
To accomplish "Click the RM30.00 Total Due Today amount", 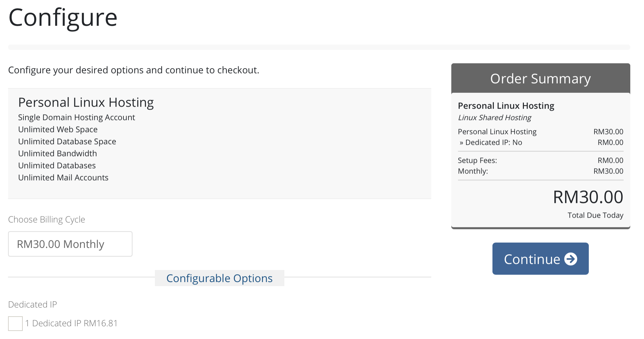I will pyautogui.click(x=588, y=197).
